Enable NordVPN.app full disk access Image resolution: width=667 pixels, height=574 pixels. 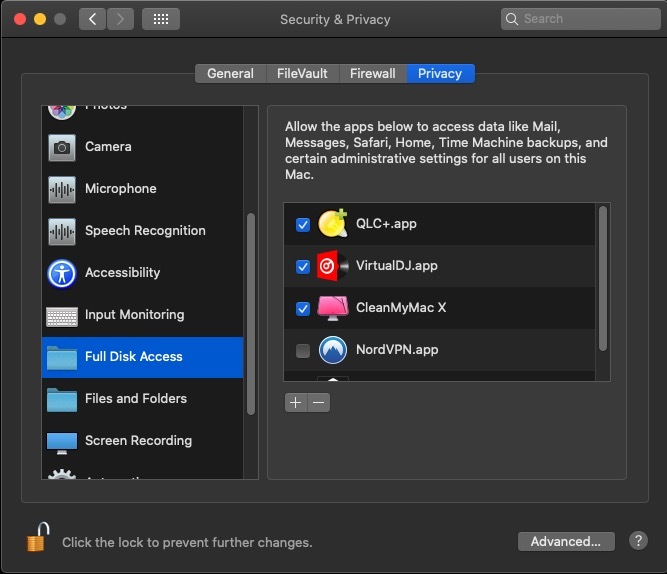303,350
